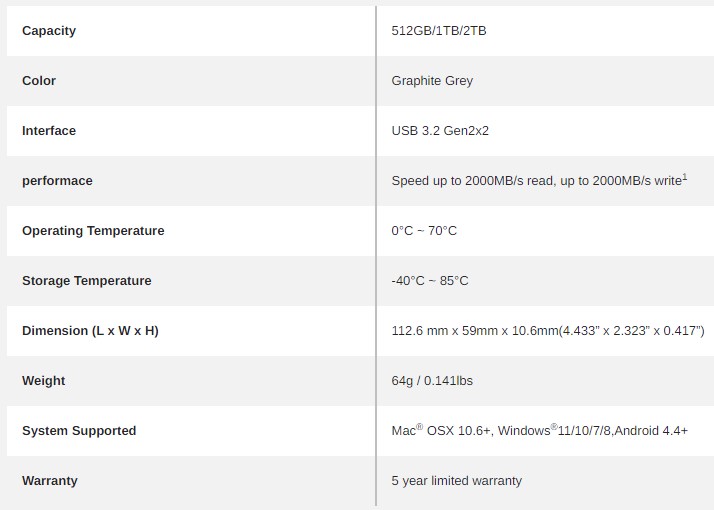Select the USB 3.2 Gen2x2 text
Viewport: 714px width, 510px height.
coord(440,131)
